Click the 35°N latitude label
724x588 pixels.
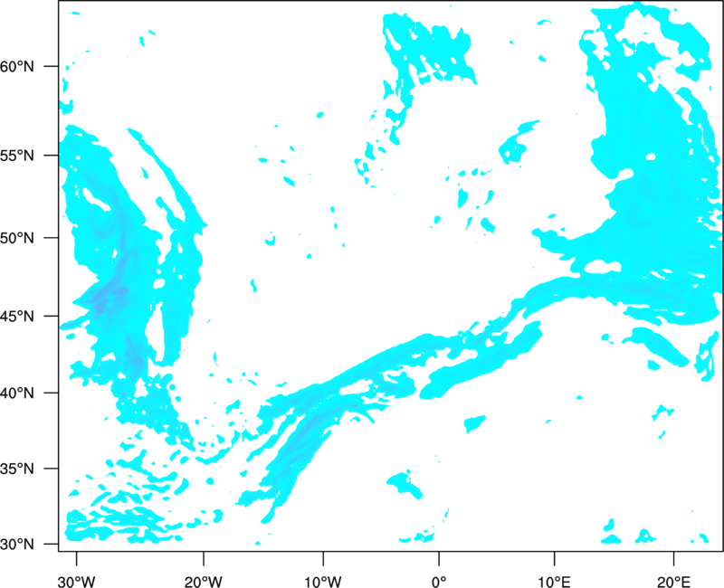[17, 469]
